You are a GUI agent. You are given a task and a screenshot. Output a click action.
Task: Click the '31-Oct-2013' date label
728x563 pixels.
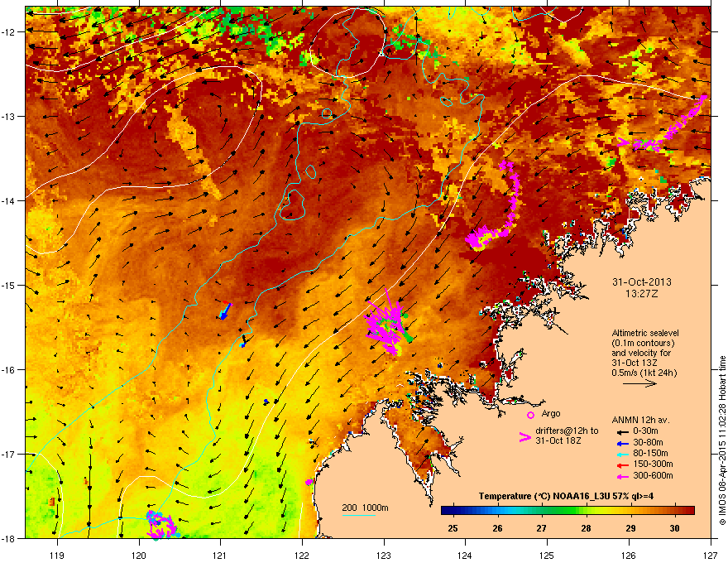pyautogui.click(x=642, y=282)
